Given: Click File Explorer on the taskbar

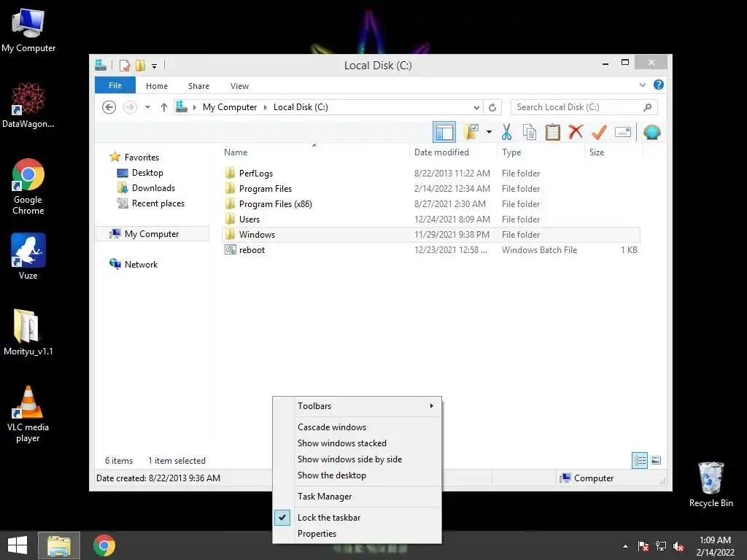Looking at the screenshot, I should (x=59, y=545).
